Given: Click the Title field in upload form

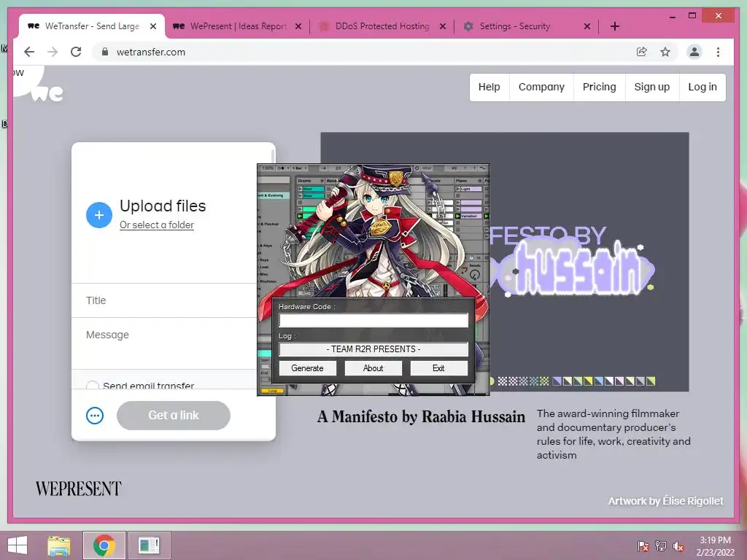Looking at the screenshot, I should click(164, 300).
